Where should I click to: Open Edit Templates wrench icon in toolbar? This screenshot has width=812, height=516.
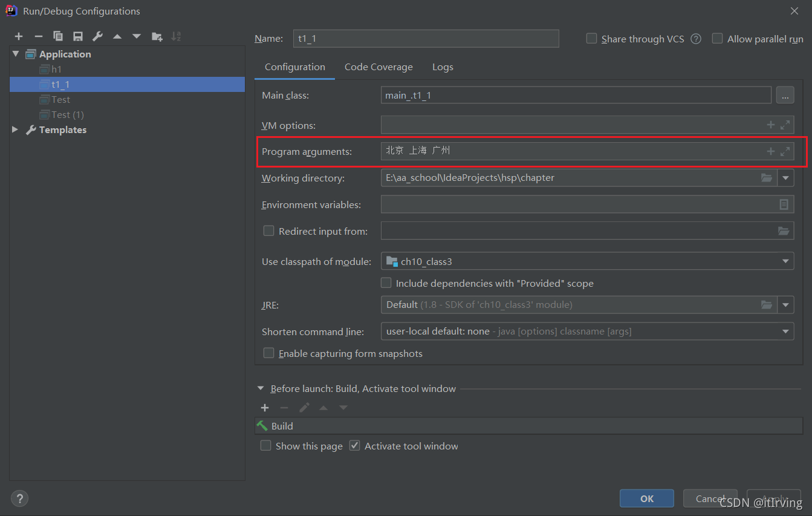[x=97, y=36]
